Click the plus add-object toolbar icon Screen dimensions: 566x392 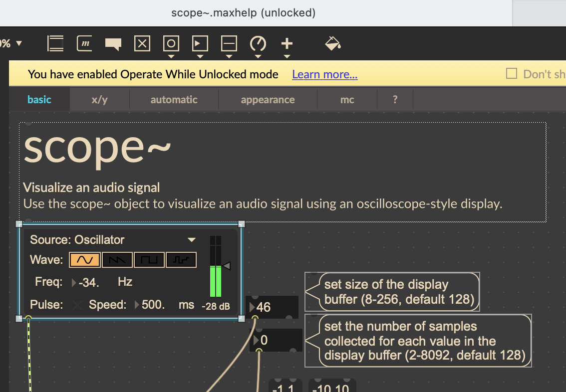286,44
